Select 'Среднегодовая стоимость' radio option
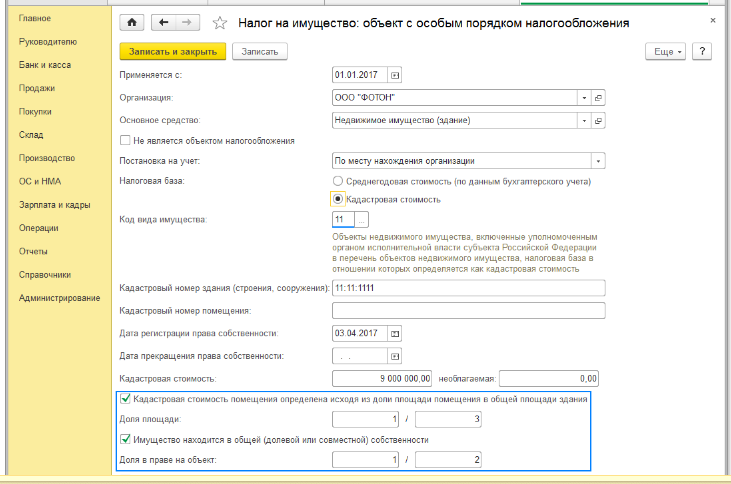 pos(338,181)
